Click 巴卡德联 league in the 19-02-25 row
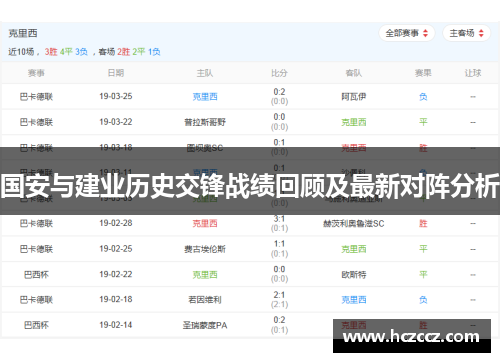 (36, 249)
